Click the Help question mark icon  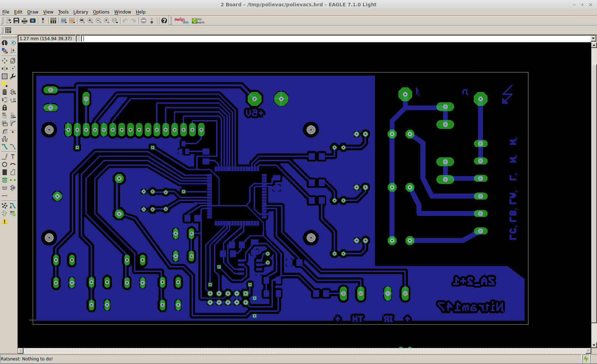point(164,21)
